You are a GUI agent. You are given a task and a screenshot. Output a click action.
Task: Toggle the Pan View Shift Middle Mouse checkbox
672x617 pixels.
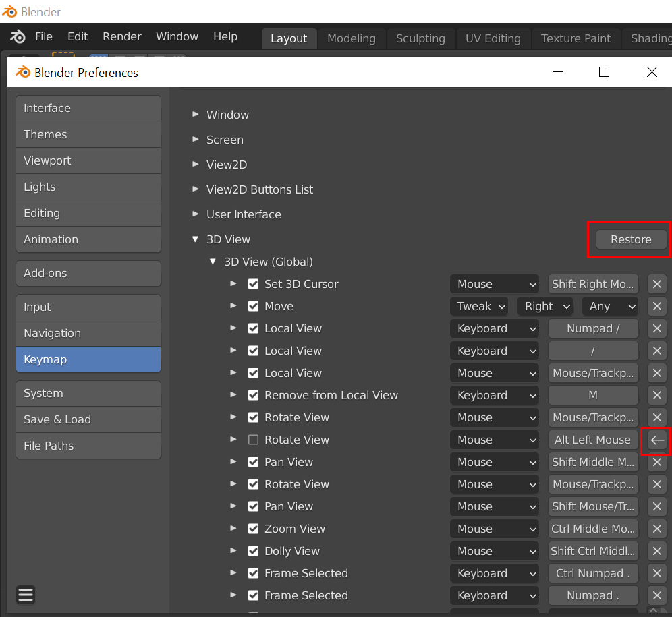pos(253,463)
